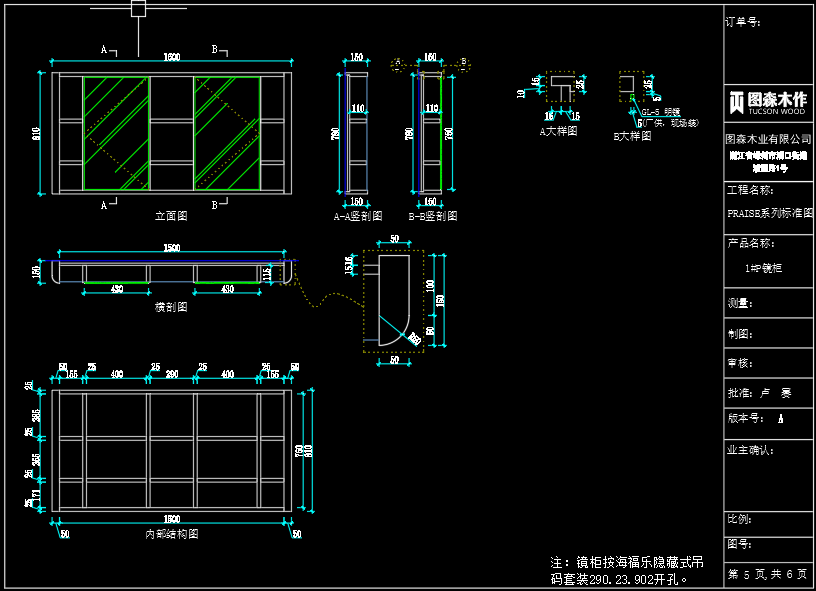Select the 第 5 页 共 6 页 page text
This screenshot has height=591, width=816.
point(767,574)
